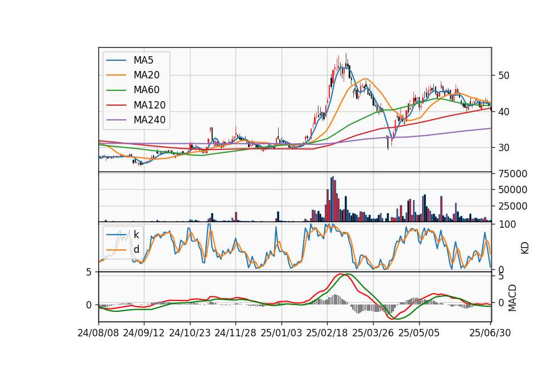Click the price axis value 50
Image resolution: width=546 pixels, height=392 pixels.
503,76
